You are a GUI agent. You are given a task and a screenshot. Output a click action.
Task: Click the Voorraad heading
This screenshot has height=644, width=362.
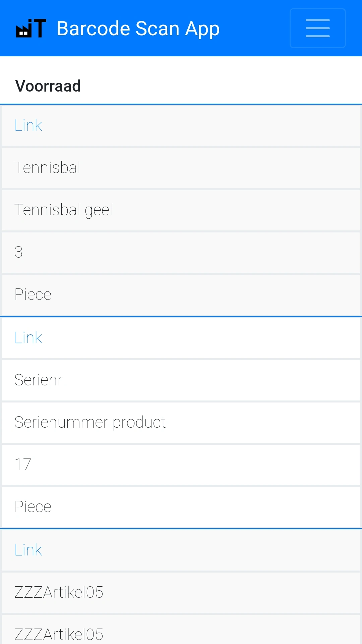click(x=48, y=86)
